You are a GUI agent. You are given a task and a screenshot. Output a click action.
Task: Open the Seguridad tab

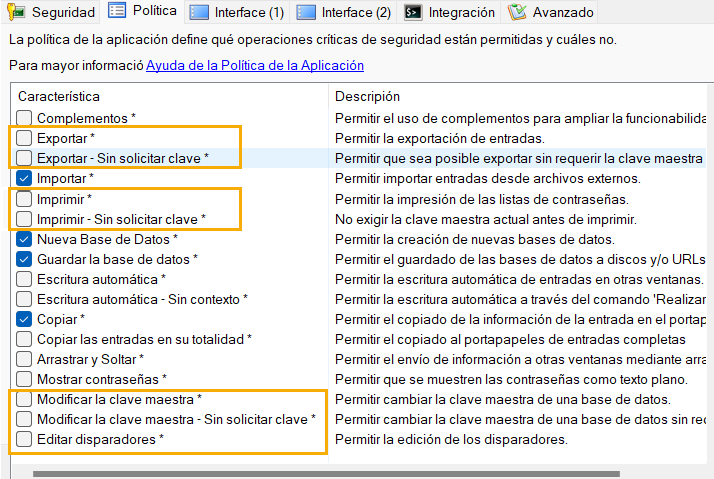51,12
